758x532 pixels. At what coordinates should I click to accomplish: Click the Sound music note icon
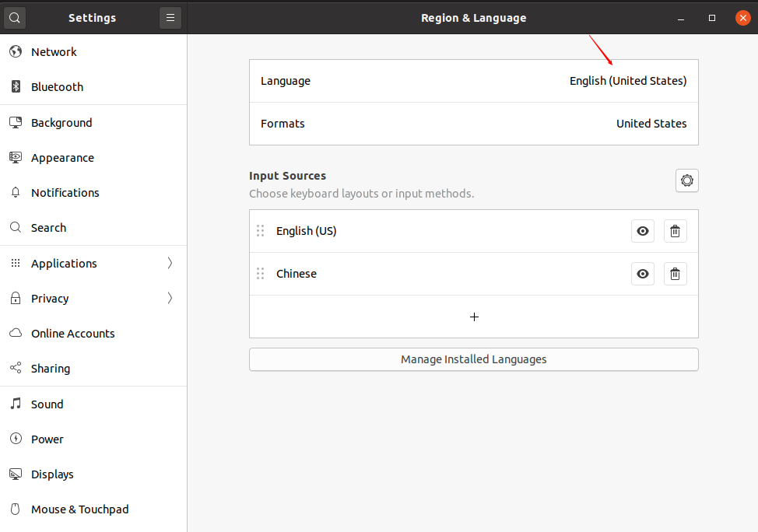click(16, 404)
